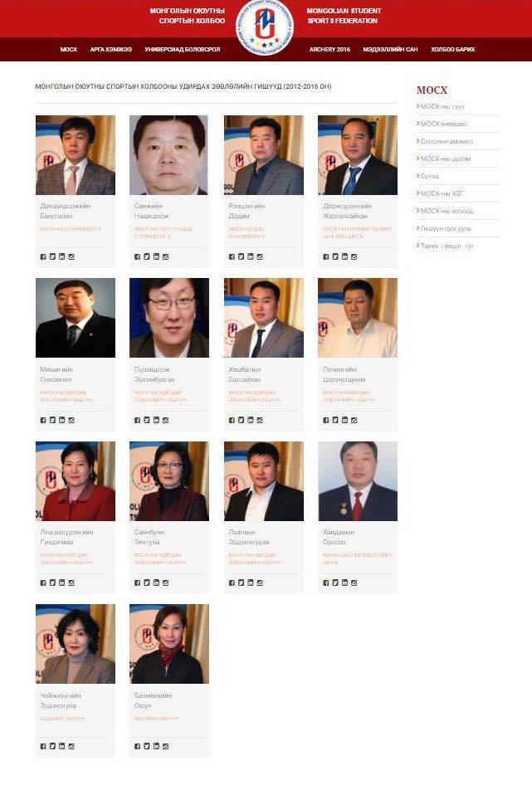Screen dimensions: 532x785
Task: Click Twitter icon under Гүндэгмаа's card
Action: [x=52, y=583]
